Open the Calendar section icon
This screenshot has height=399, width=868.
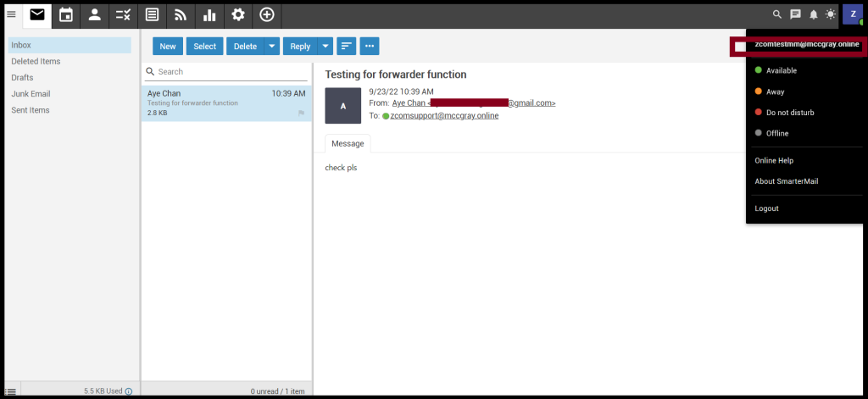click(x=66, y=15)
